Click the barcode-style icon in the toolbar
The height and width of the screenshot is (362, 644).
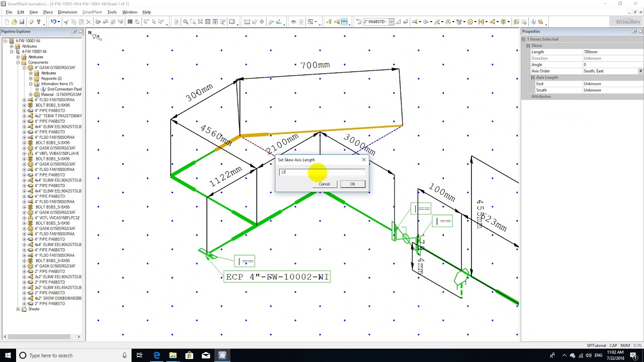click(130, 22)
